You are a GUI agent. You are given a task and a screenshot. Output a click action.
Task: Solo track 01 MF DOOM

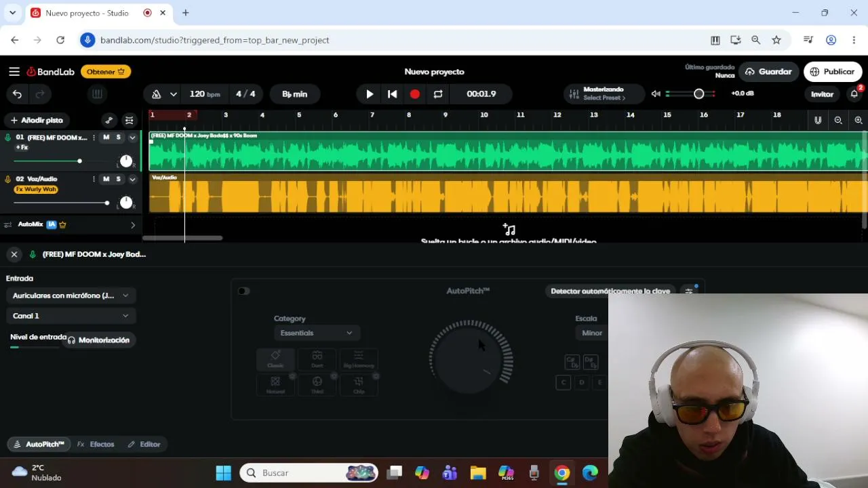tap(118, 138)
